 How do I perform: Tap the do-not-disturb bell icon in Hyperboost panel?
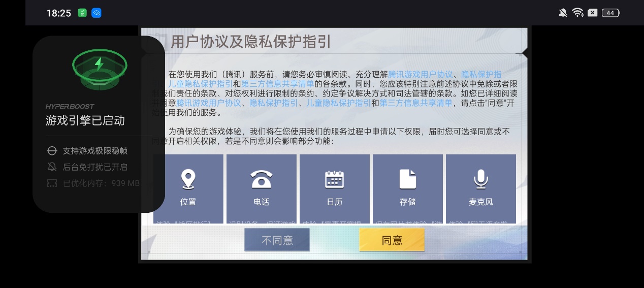(52, 167)
